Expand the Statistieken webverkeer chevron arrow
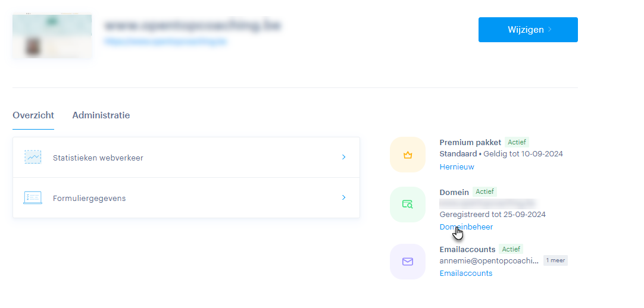This screenshot has width=644, height=308. click(344, 157)
